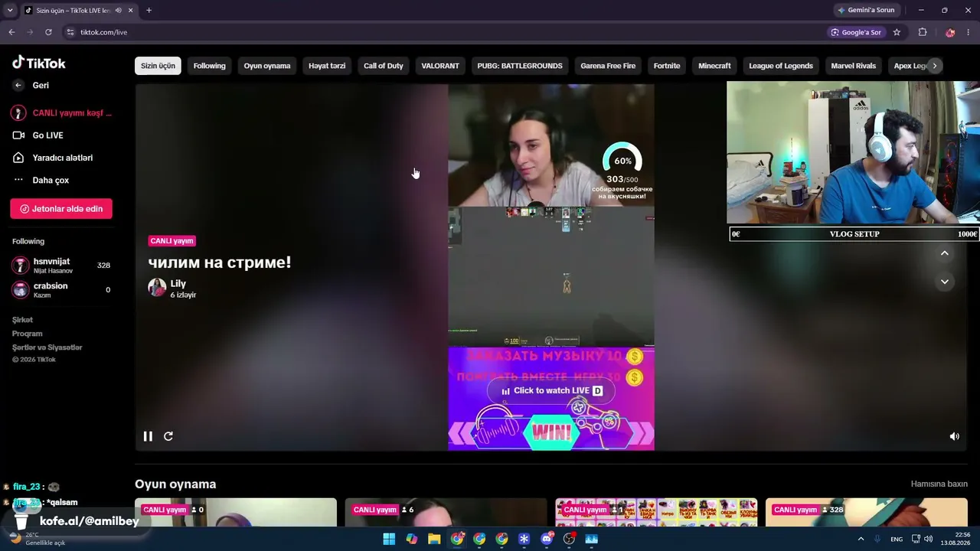
Task: Expand Şərtlər və Siyasətlər section
Action: pyautogui.click(x=47, y=347)
